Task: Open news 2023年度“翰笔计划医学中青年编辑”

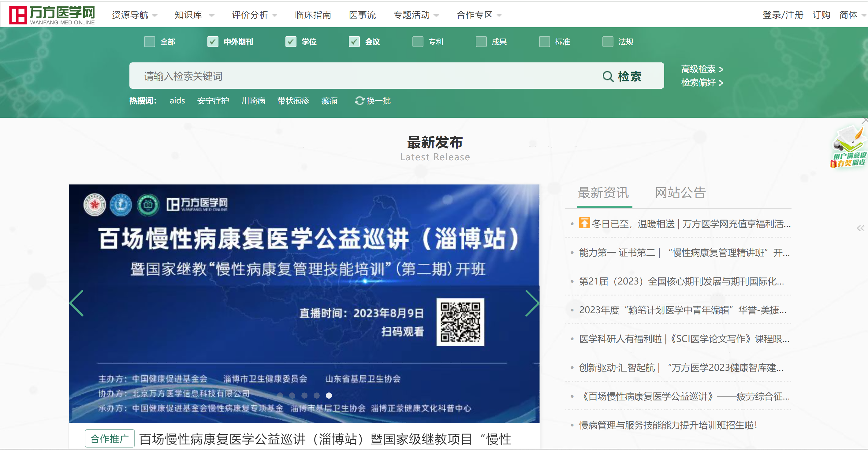Action: coord(683,310)
